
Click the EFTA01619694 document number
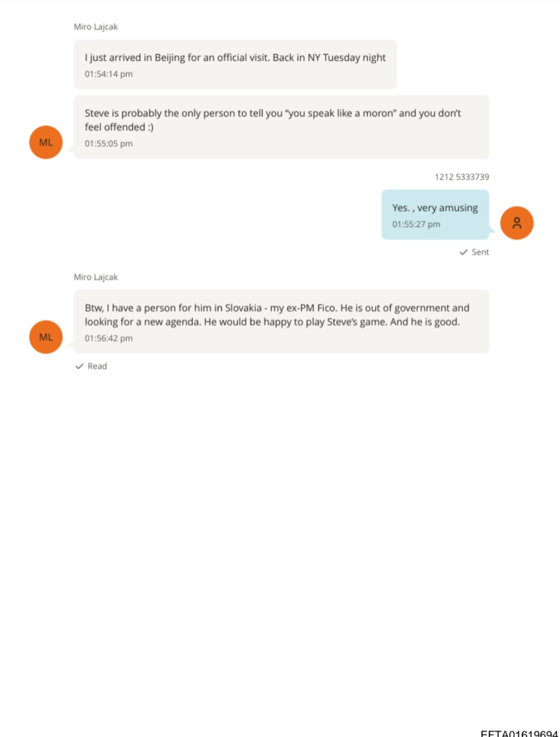519,733
